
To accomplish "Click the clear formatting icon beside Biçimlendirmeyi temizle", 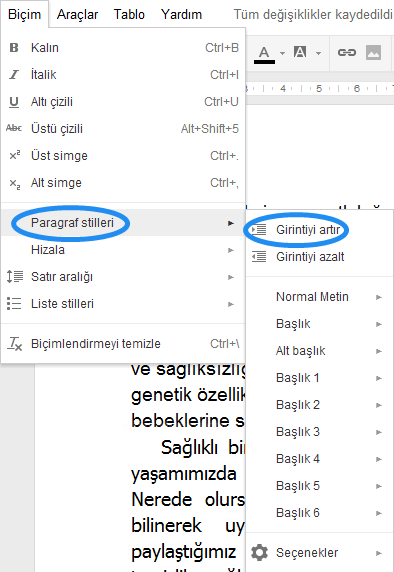I will tap(15, 344).
